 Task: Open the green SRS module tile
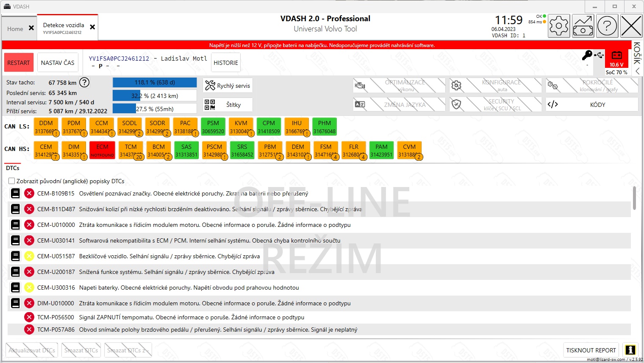pyautogui.click(x=242, y=151)
